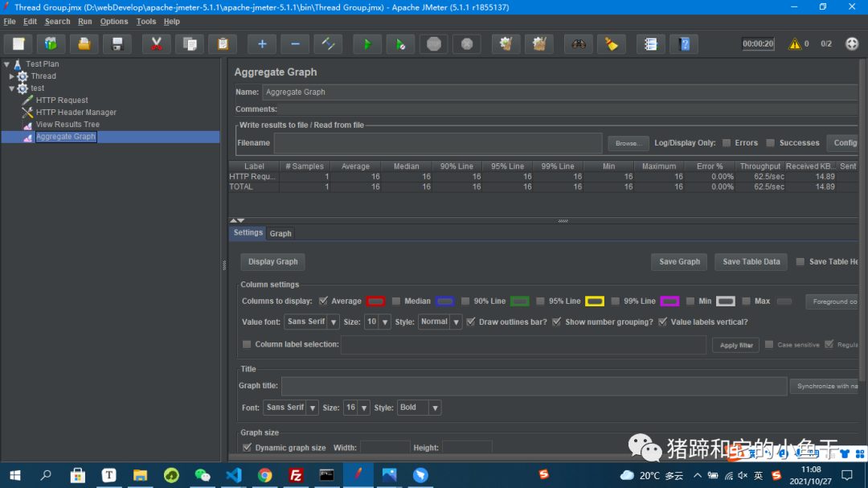Shut down test threads

467,43
